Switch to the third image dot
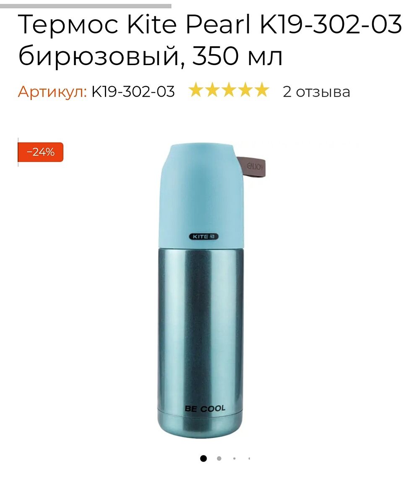This screenshot has width=420, height=504. pyautogui.click(x=234, y=458)
